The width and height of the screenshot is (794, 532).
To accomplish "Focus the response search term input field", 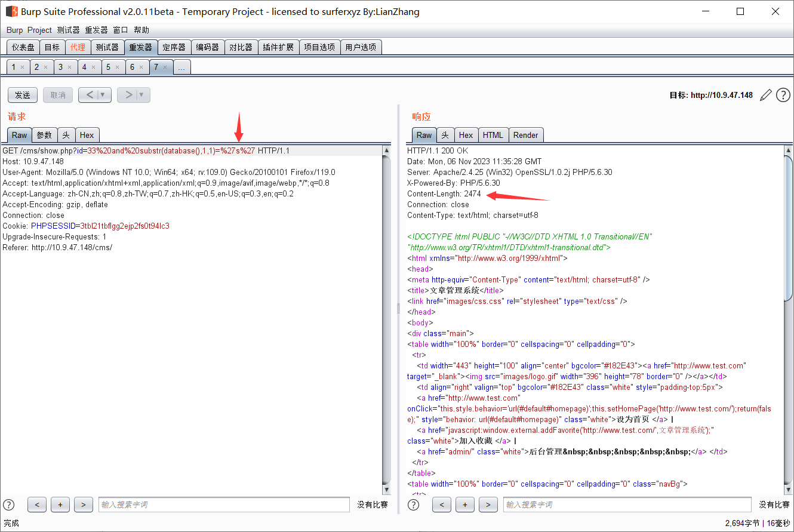I will [x=627, y=505].
